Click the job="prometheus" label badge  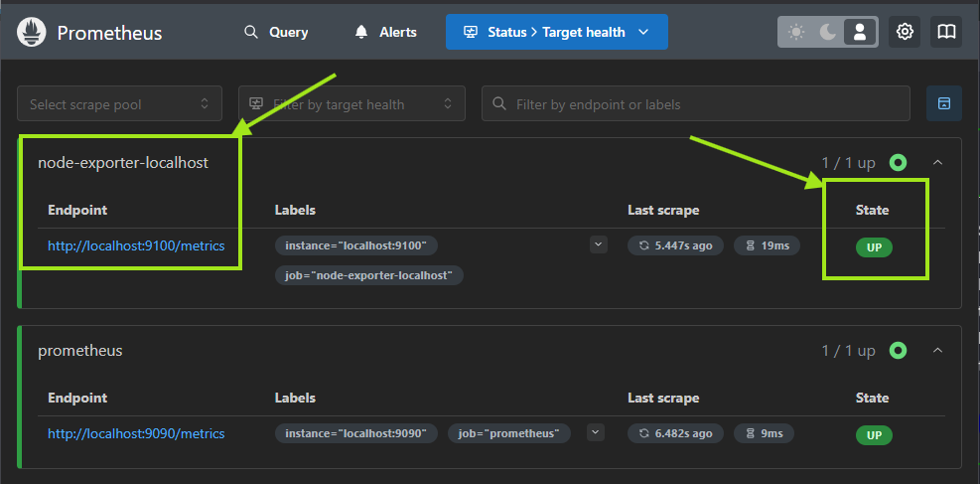click(508, 433)
